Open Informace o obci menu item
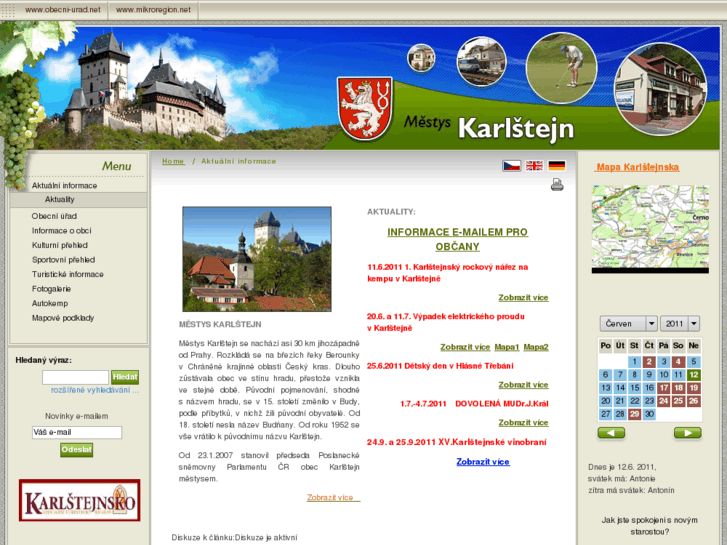Viewport: 727px width, 545px height. tap(61, 231)
